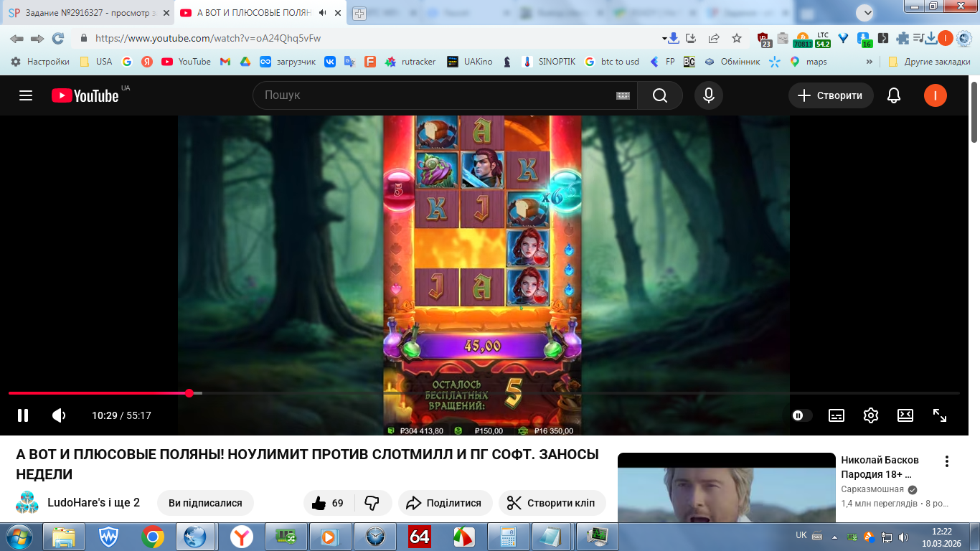Open YouTube notifications bell
This screenshot has height=551, width=980.
(894, 95)
